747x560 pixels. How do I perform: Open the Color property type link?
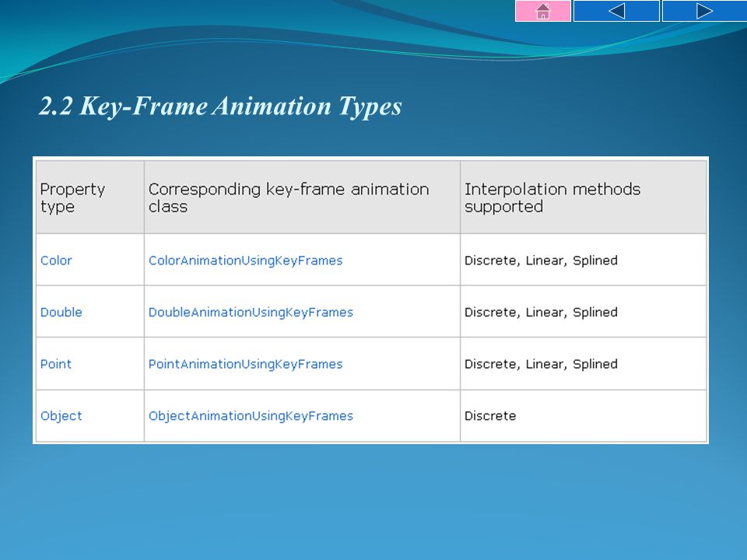tap(56, 261)
